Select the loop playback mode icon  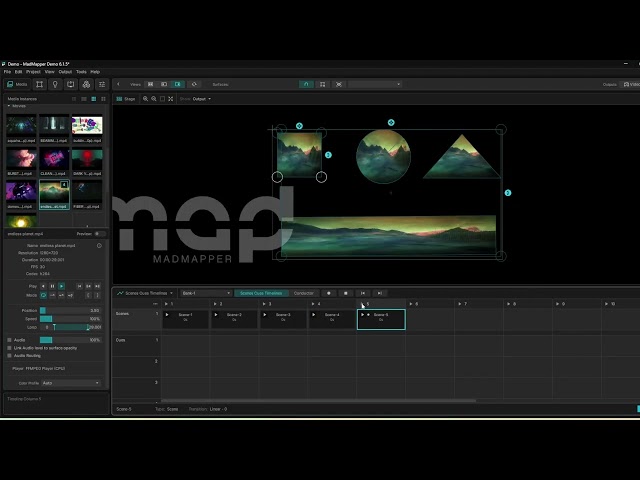pyautogui.click(x=43, y=295)
